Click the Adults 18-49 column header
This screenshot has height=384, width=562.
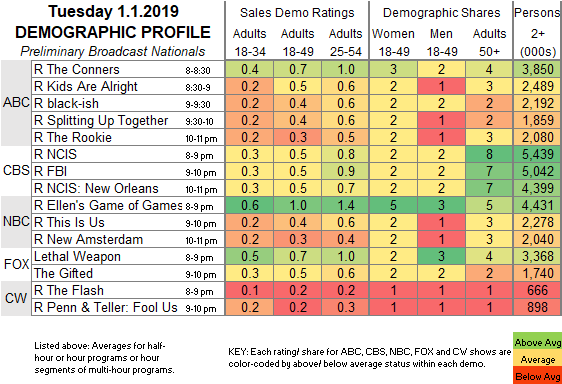coord(297,43)
